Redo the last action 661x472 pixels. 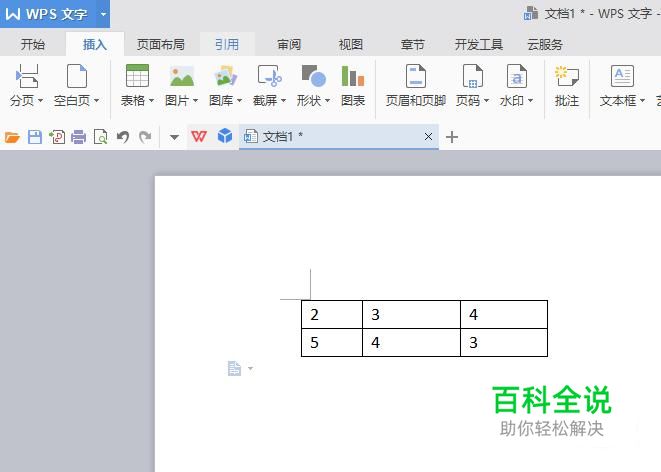[145, 137]
